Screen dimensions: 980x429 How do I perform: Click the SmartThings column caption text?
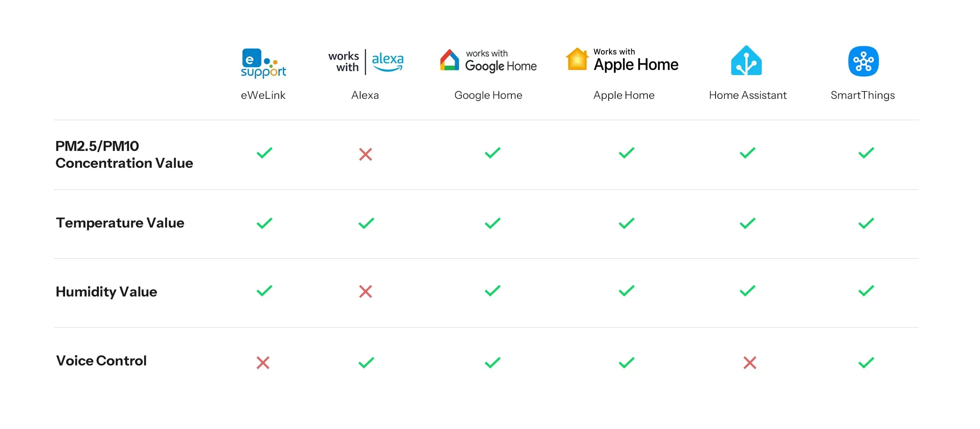point(862,95)
